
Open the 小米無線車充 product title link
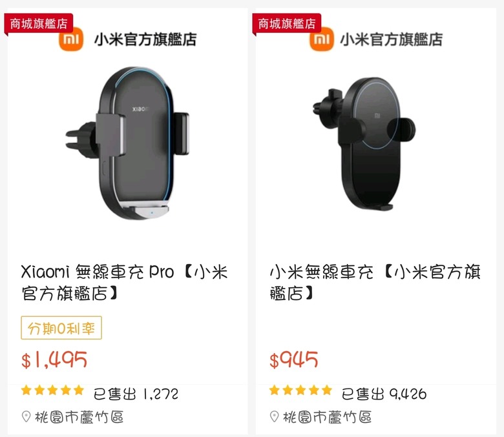375,282
